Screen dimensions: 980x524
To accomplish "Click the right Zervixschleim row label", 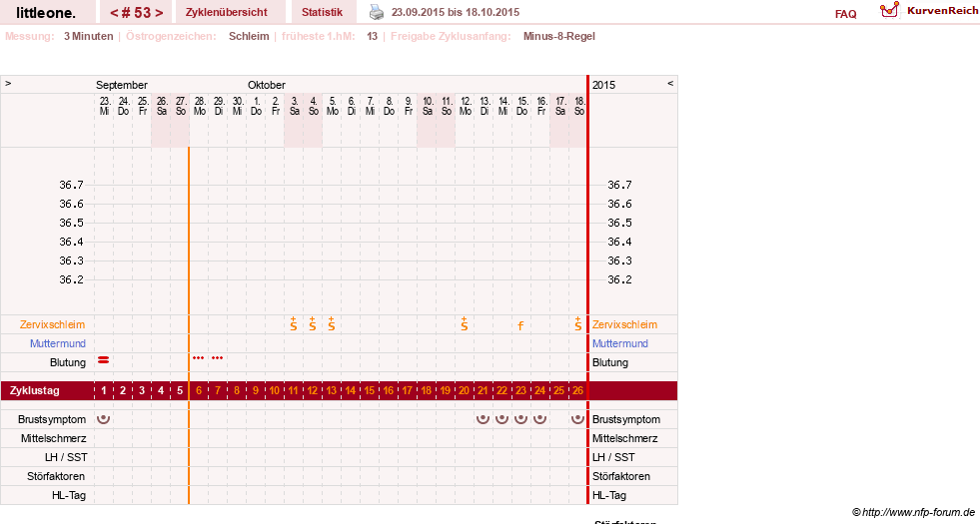I will [x=625, y=324].
